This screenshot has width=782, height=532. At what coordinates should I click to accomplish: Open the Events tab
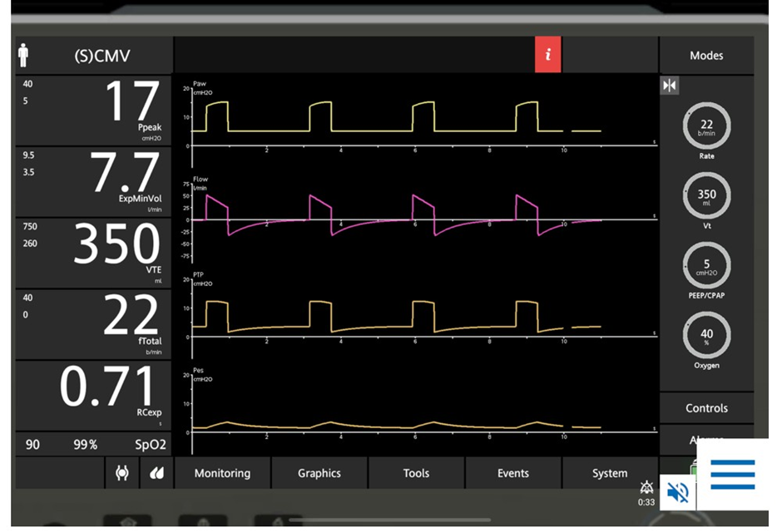pos(513,473)
